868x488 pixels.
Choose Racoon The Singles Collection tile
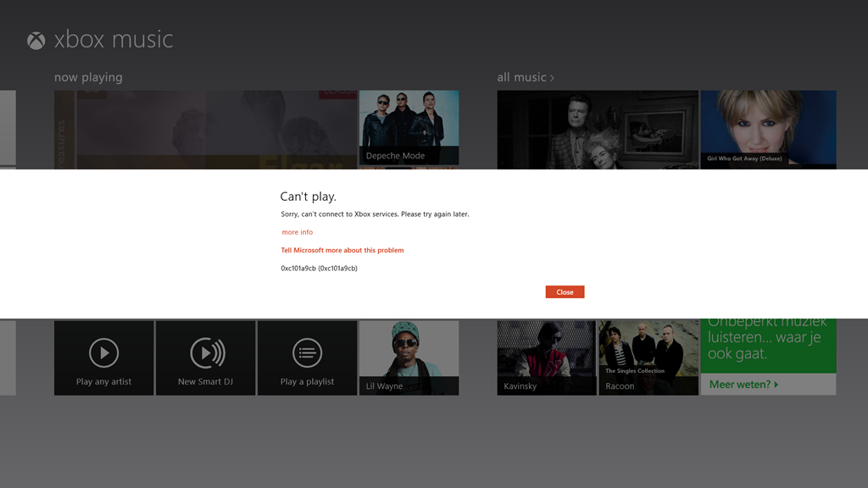tap(648, 358)
